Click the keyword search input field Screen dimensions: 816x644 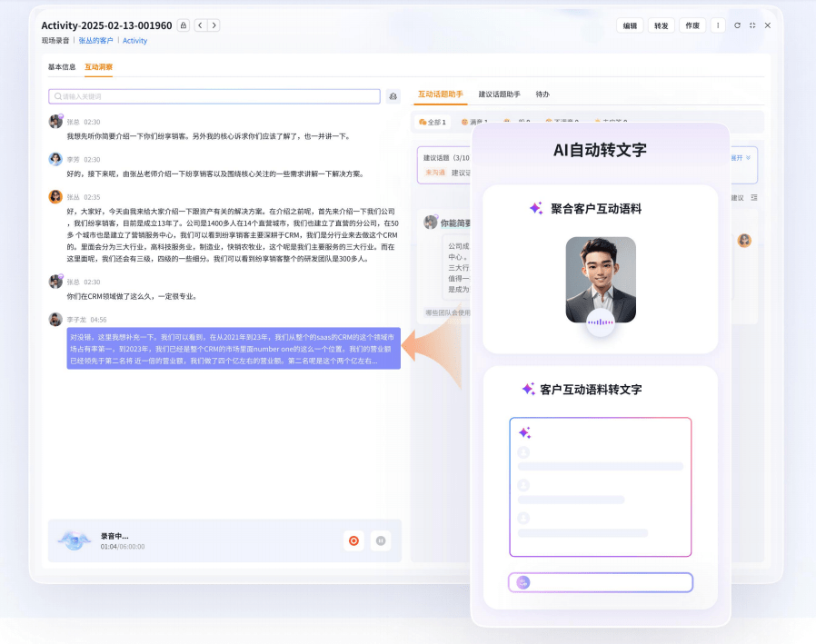(x=214, y=96)
